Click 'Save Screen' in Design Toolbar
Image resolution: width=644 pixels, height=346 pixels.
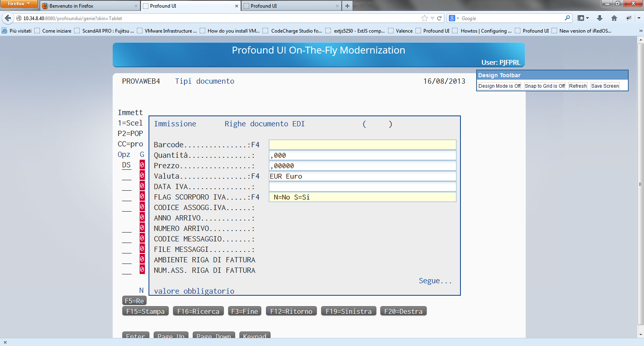[605, 86]
